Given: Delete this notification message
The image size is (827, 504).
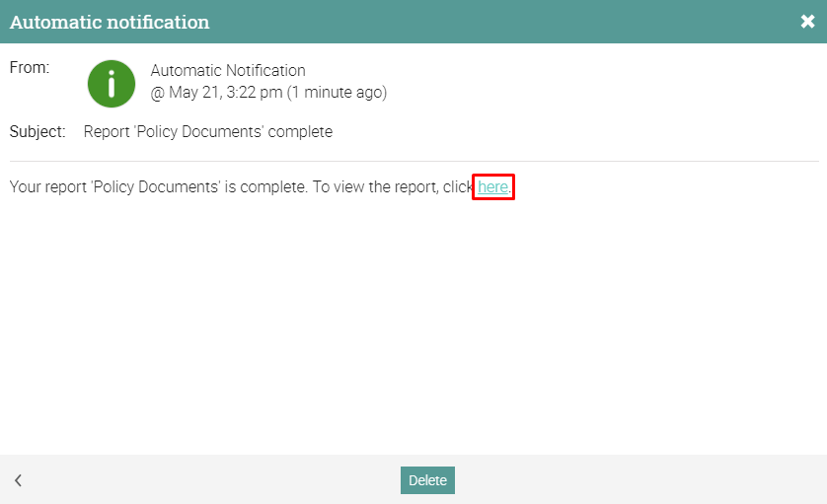Looking at the screenshot, I should point(427,480).
